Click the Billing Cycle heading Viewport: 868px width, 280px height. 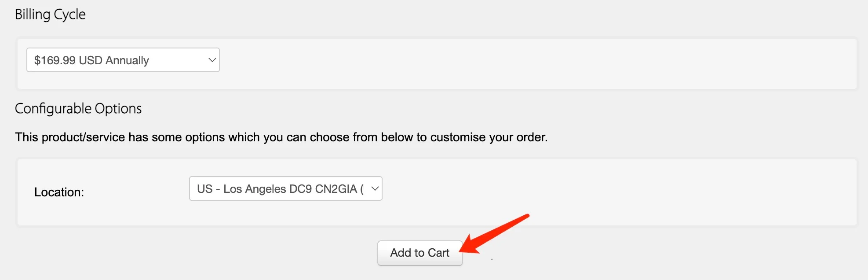[x=50, y=15]
